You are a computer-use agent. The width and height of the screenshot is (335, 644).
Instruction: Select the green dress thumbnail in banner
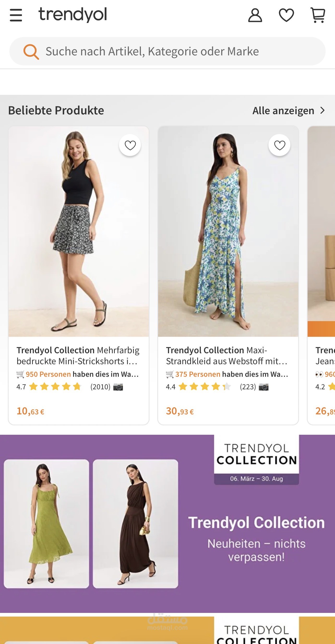point(46,524)
